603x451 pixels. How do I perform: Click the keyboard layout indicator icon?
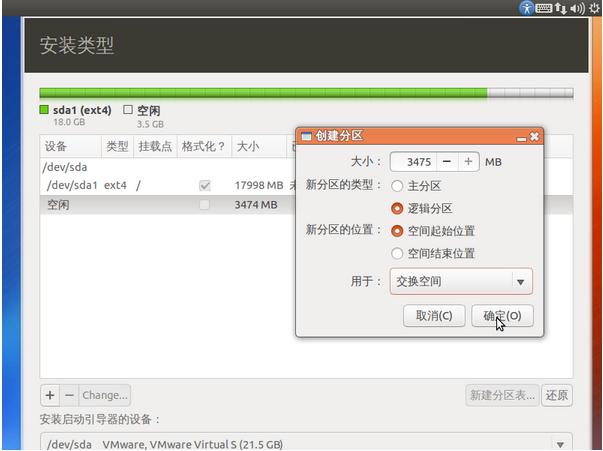(x=544, y=8)
